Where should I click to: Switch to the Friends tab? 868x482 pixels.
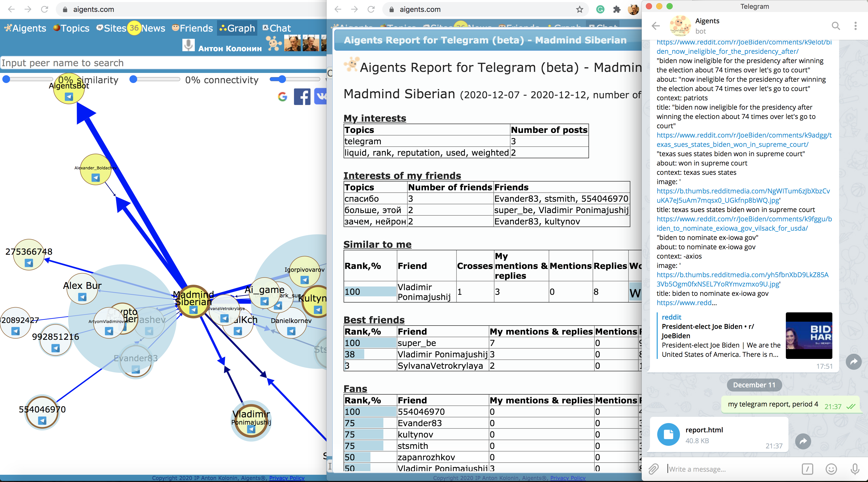coord(192,28)
